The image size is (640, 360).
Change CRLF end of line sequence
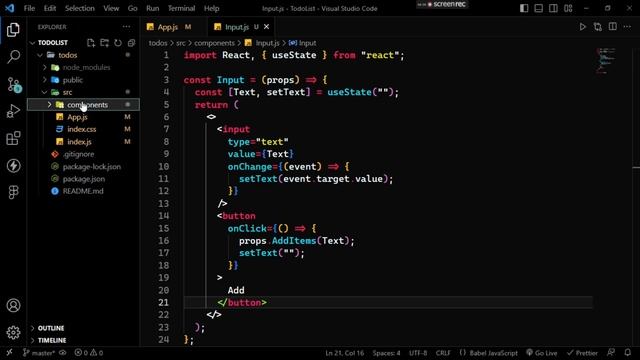coord(443,353)
